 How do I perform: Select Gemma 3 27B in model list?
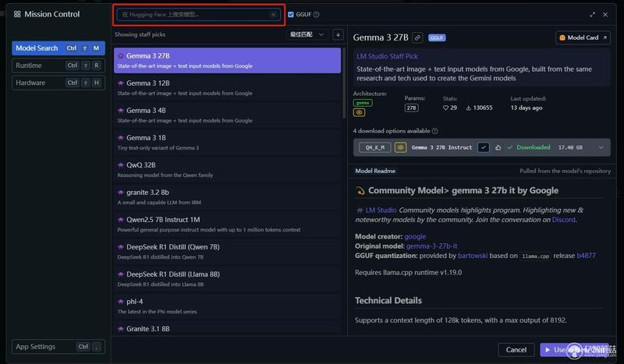[227, 61]
